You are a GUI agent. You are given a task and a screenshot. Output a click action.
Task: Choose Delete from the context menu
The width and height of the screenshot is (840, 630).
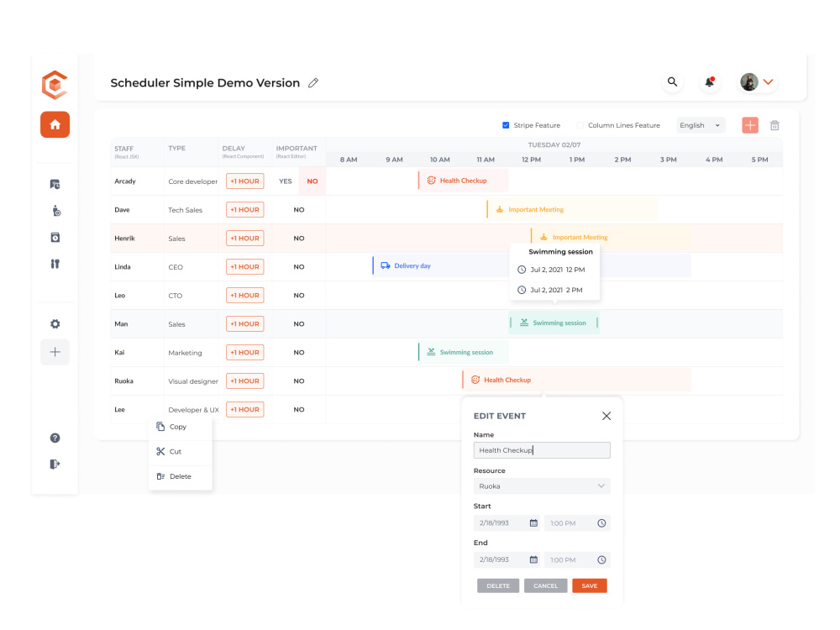180,476
